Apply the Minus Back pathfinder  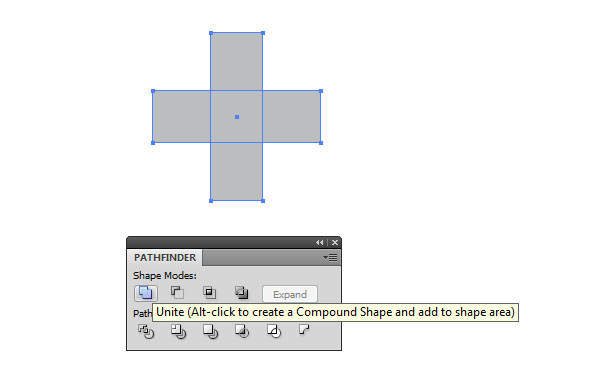(x=304, y=329)
